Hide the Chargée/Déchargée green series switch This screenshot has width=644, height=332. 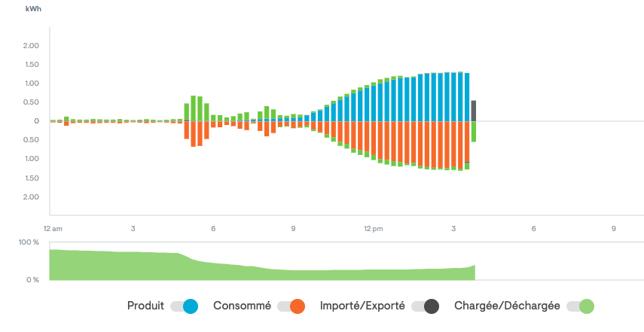(581, 306)
